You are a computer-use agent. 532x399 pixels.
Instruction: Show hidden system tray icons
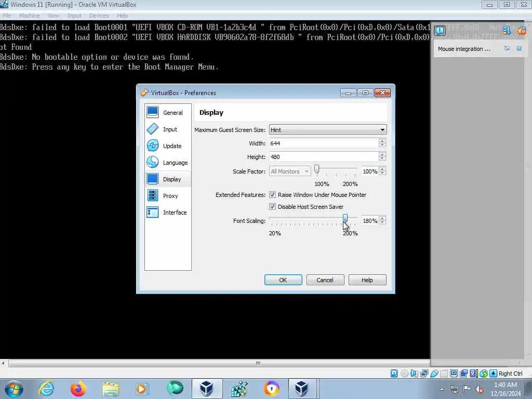pyautogui.click(x=442, y=389)
